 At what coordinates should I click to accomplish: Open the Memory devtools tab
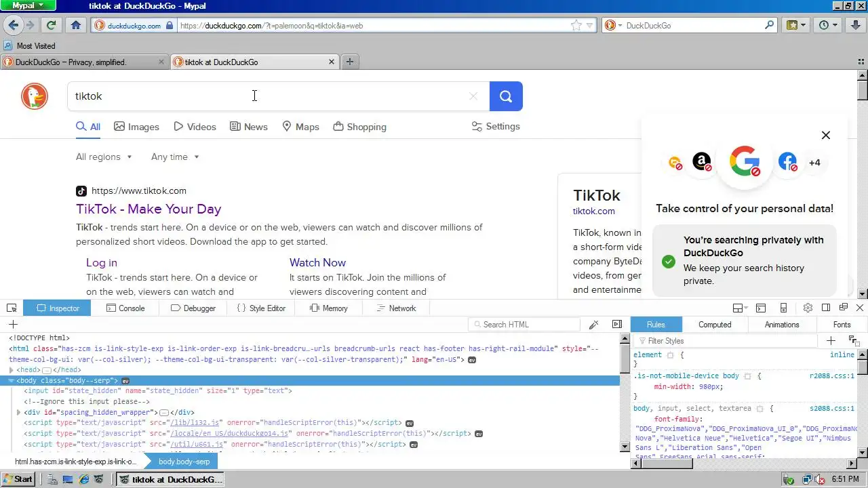coord(329,308)
